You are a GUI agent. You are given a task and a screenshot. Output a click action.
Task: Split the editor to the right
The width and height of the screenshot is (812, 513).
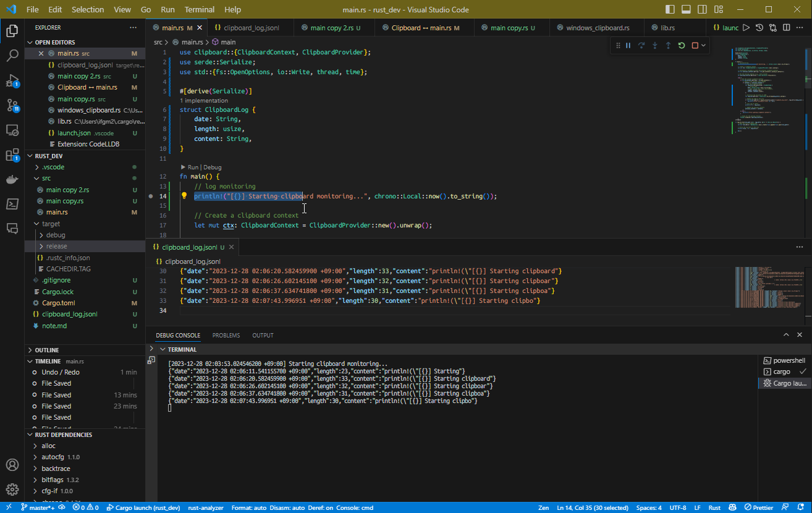click(x=785, y=27)
